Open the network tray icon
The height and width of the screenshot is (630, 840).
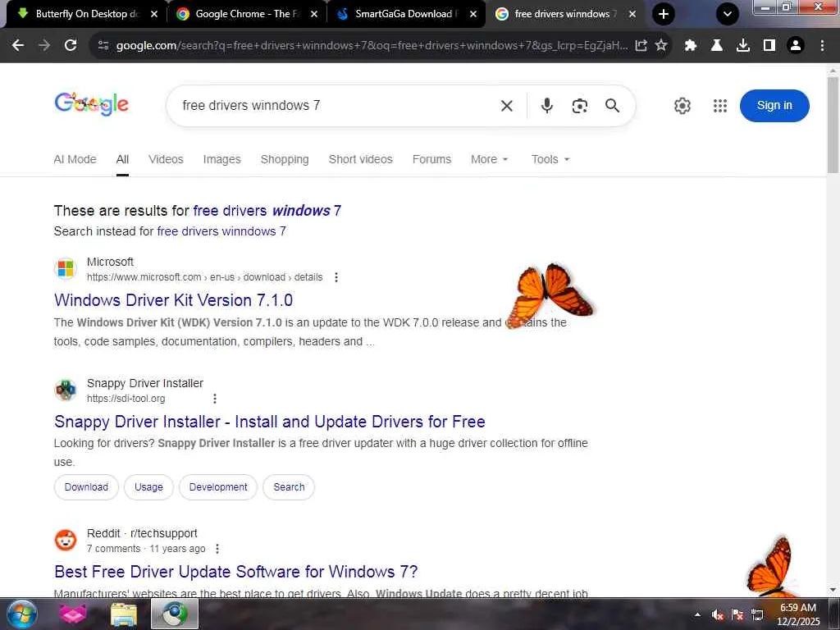757,615
